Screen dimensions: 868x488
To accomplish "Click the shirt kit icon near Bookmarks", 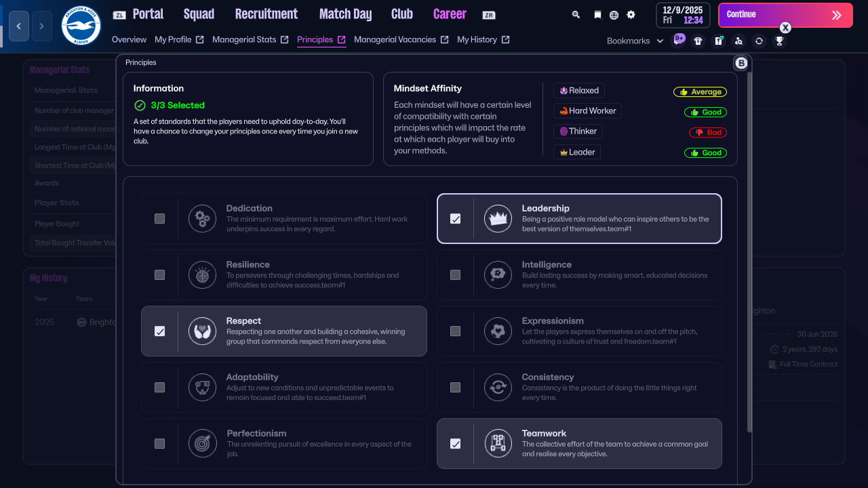I will tap(698, 41).
